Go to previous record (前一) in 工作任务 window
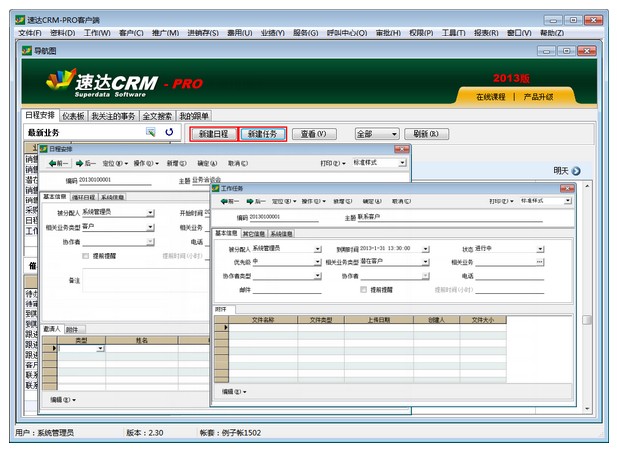This screenshot has width=617, height=450. (229, 201)
